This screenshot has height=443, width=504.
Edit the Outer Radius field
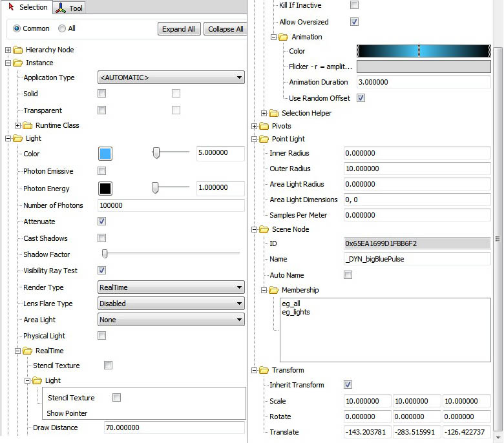pos(417,169)
